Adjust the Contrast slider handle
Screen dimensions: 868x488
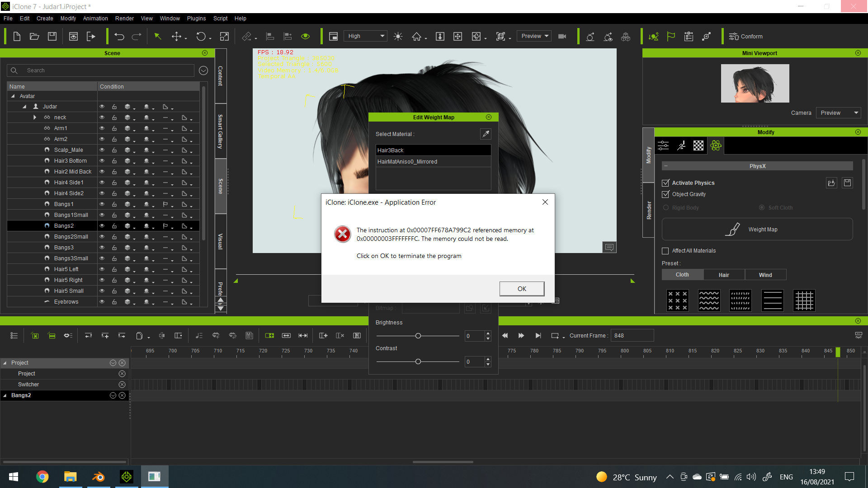[x=418, y=361]
